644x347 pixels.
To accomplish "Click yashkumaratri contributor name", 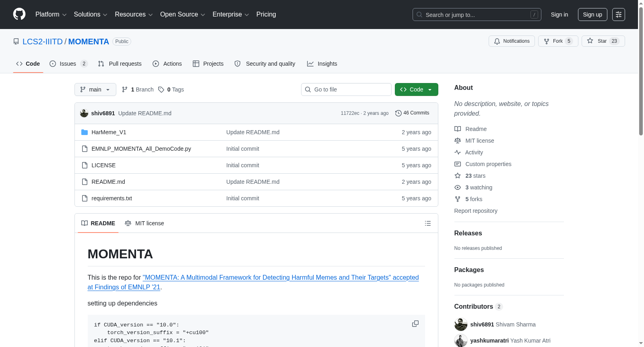I will pos(489,341).
